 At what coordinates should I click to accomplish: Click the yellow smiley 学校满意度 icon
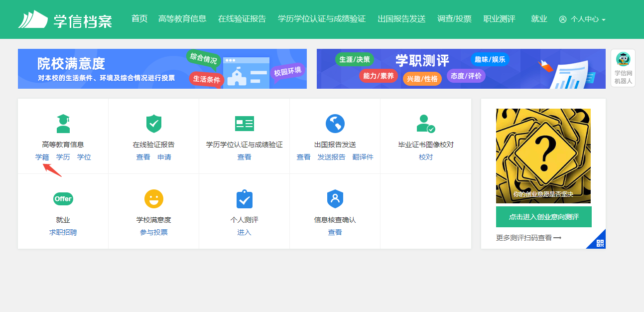point(154,199)
